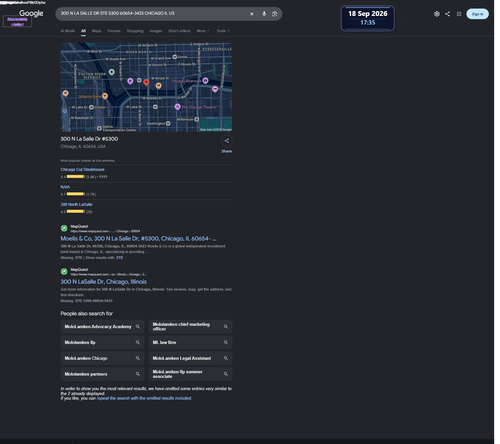The image size is (500, 444).
Task: Search for Mololamken llp suggestion
Action: click(102, 342)
